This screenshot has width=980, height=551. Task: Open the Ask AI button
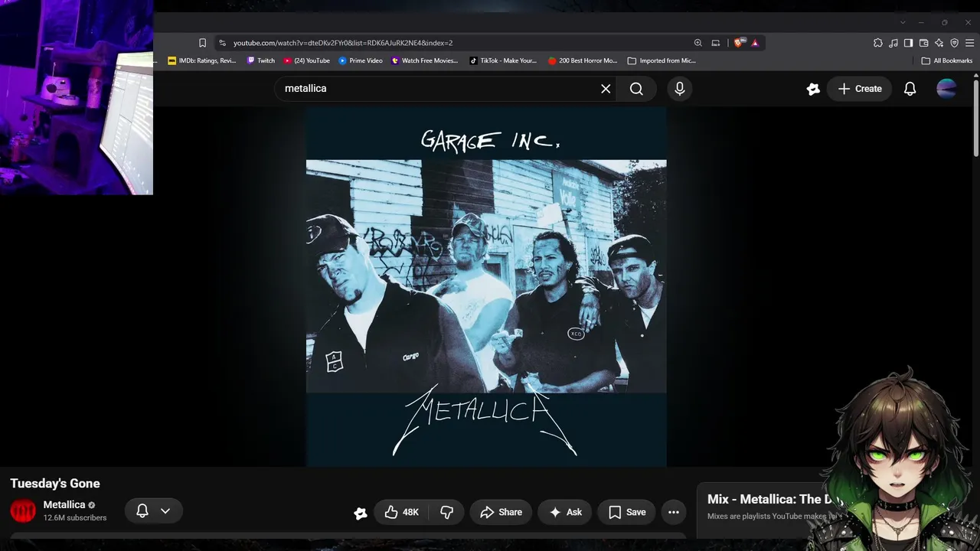pyautogui.click(x=565, y=512)
